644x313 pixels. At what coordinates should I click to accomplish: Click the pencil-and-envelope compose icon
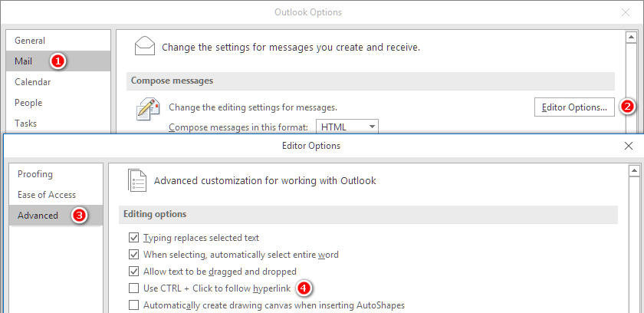[148, 109]
